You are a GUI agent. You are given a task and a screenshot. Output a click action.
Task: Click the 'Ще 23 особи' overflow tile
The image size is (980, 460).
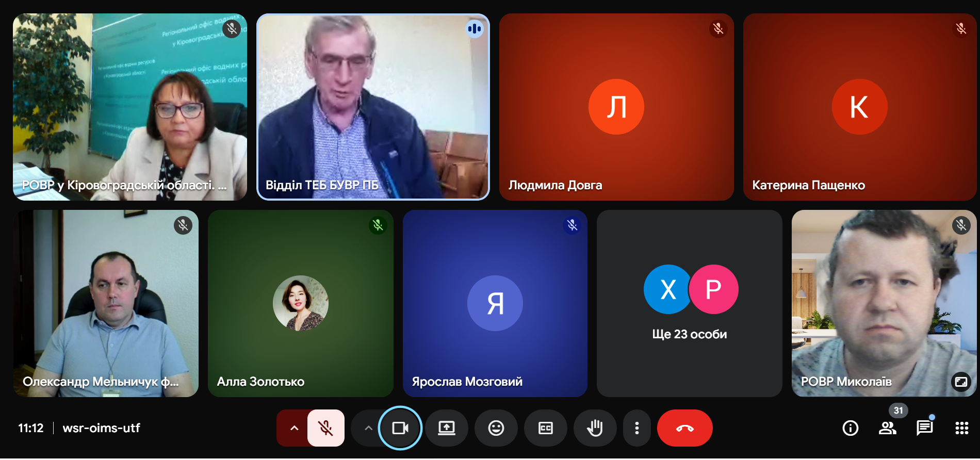689,303
